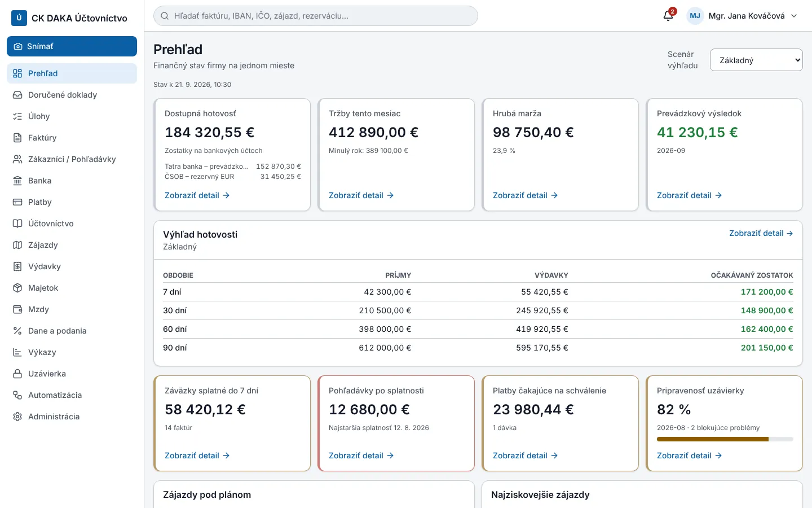Click the Mzdy wallet icon
The image size is (812, 508).
click(17, 309)
